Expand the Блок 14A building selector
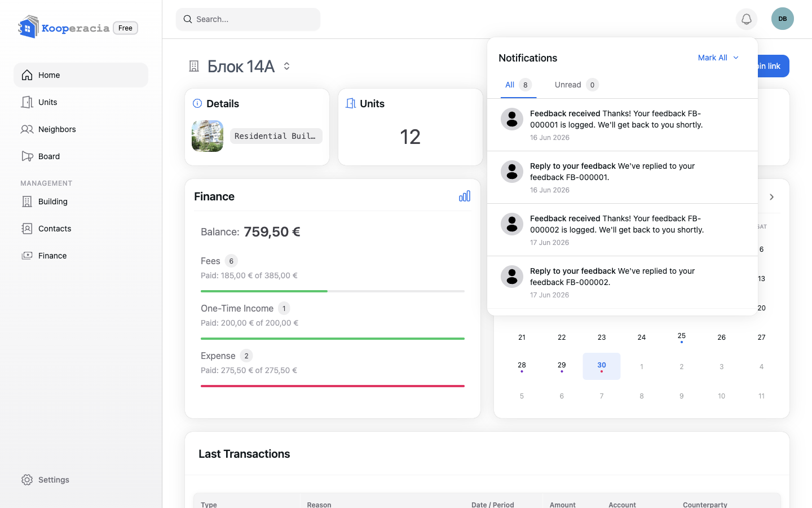 [286, 66]
